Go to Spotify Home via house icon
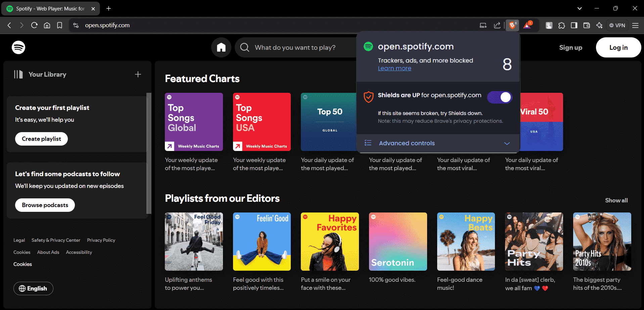Viewport: 644px width, 310px height. [221, 47]
